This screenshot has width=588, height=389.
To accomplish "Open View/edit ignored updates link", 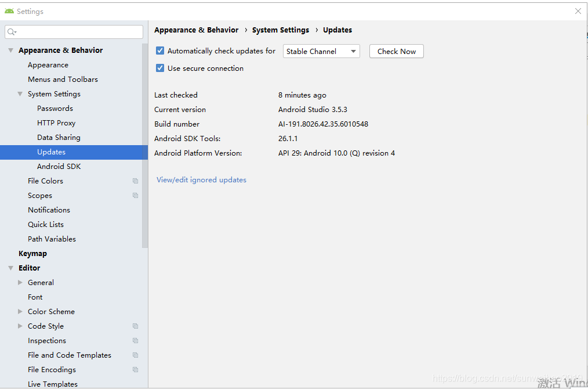I will 201,180.
